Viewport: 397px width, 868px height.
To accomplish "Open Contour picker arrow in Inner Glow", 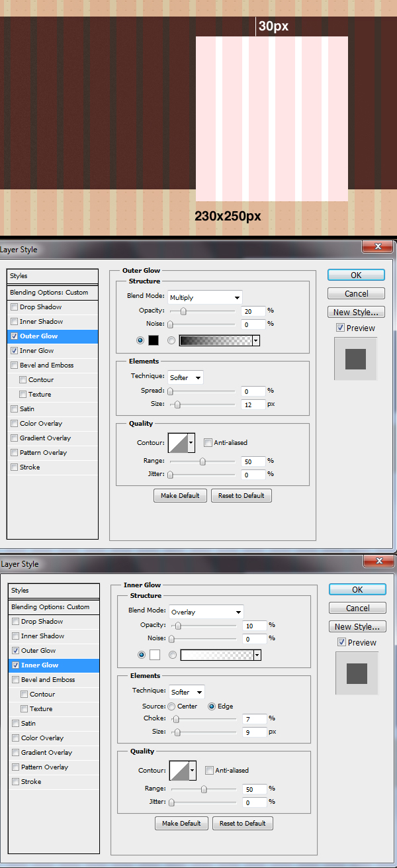I will (x=193, y=770).
